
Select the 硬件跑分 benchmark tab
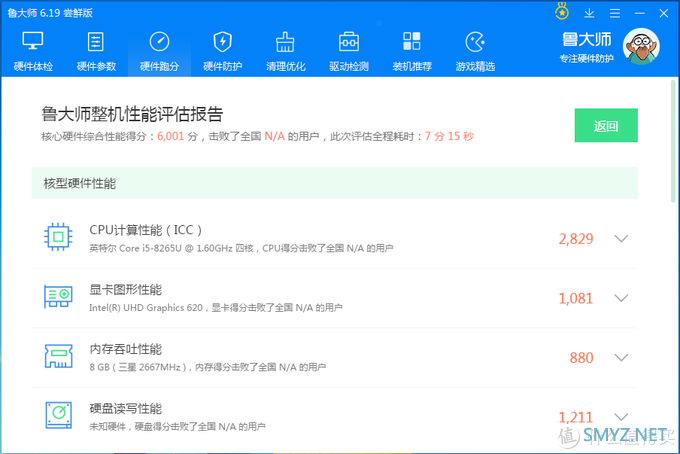point(159,51)
